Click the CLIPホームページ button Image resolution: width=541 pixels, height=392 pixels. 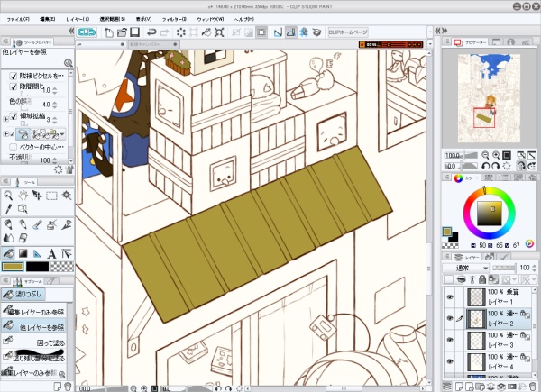click(349, 32)
